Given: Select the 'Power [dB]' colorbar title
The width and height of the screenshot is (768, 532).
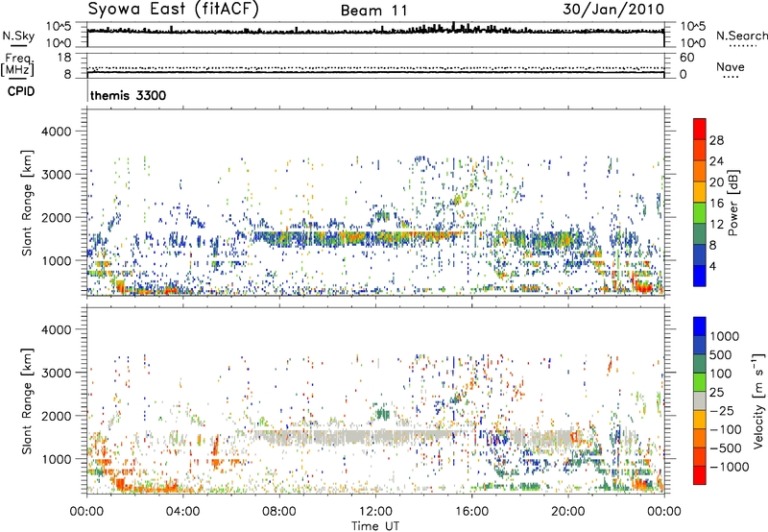Looking at the screenshot, I should (x=732, y=203).
